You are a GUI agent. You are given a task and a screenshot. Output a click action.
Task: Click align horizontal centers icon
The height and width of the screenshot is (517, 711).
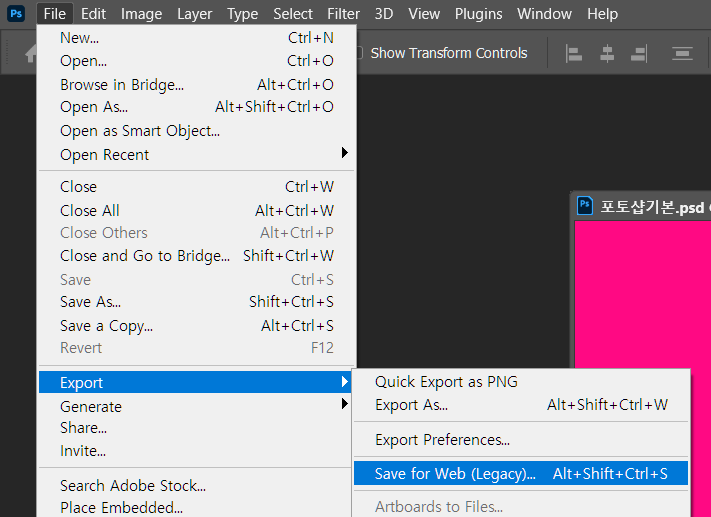point(607,54)
